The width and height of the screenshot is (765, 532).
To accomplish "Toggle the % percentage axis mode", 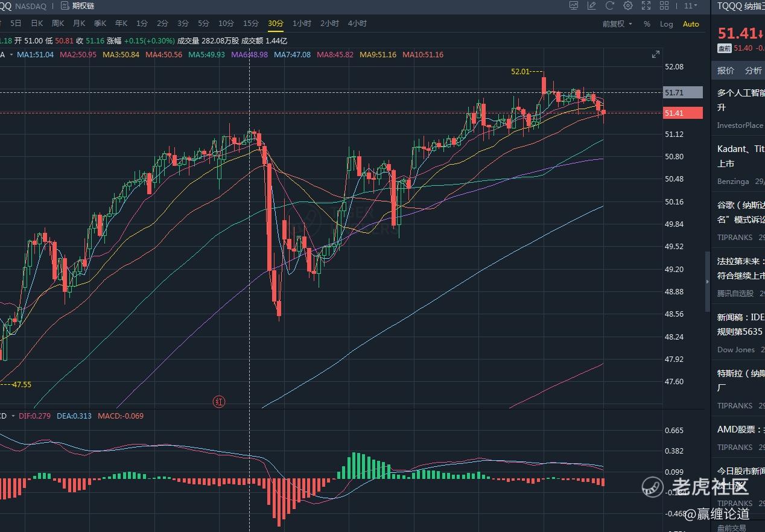I will coord(647,24).
